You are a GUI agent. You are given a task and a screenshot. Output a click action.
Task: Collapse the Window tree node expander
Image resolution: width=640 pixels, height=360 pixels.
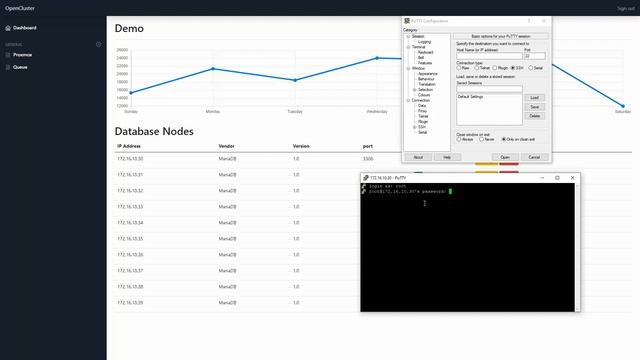click(x=408, y=69)
